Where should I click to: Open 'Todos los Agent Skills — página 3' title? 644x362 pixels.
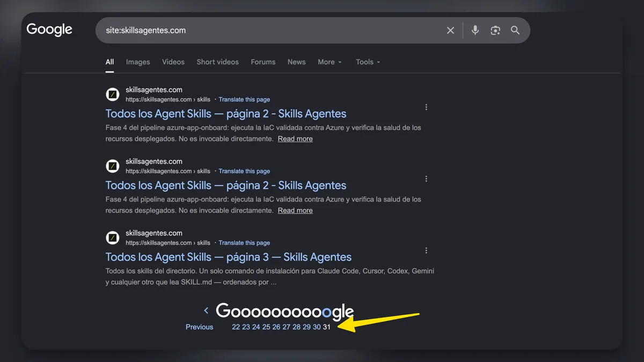pyautogui.click(x=229, y=257)
